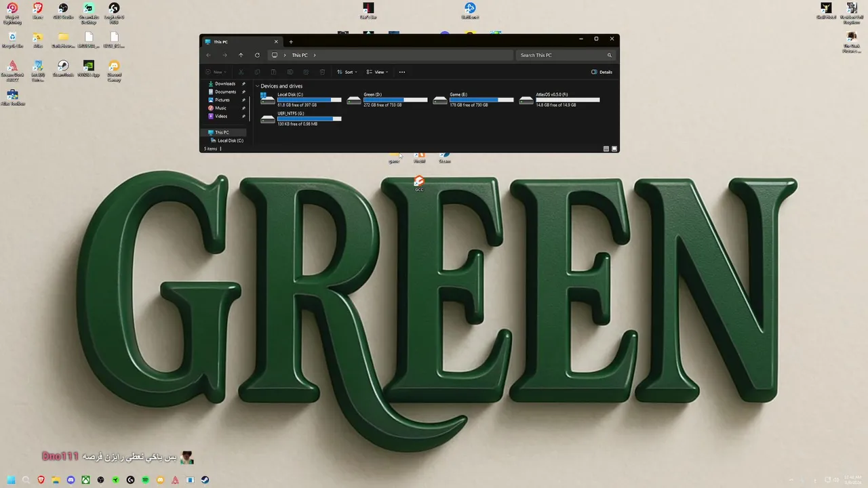Select Local Disk (C:) in the navigation pane
This screenshot has height=488, width=868.
click(x=227, y=140)
